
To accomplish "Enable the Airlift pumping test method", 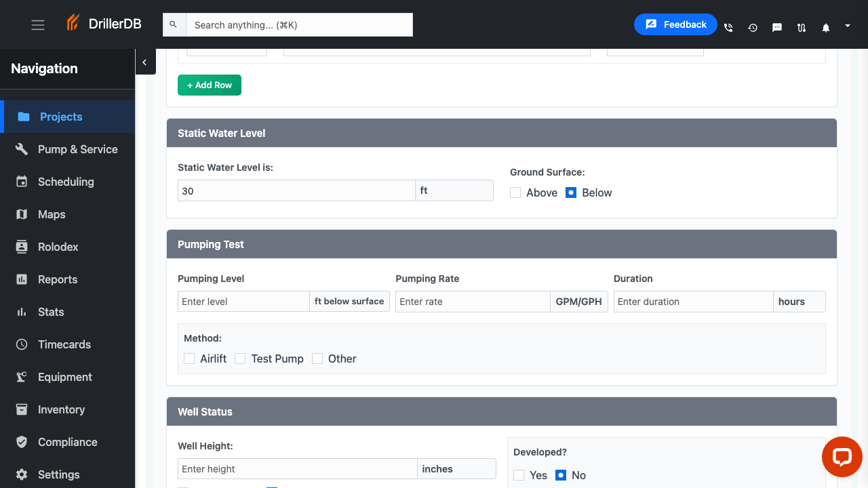I will point(189,359).
